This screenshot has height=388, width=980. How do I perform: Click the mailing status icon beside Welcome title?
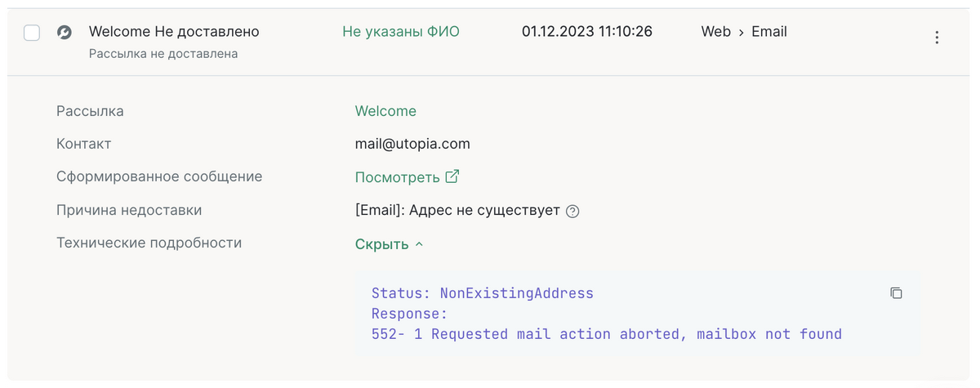click(x=64, y=33)
